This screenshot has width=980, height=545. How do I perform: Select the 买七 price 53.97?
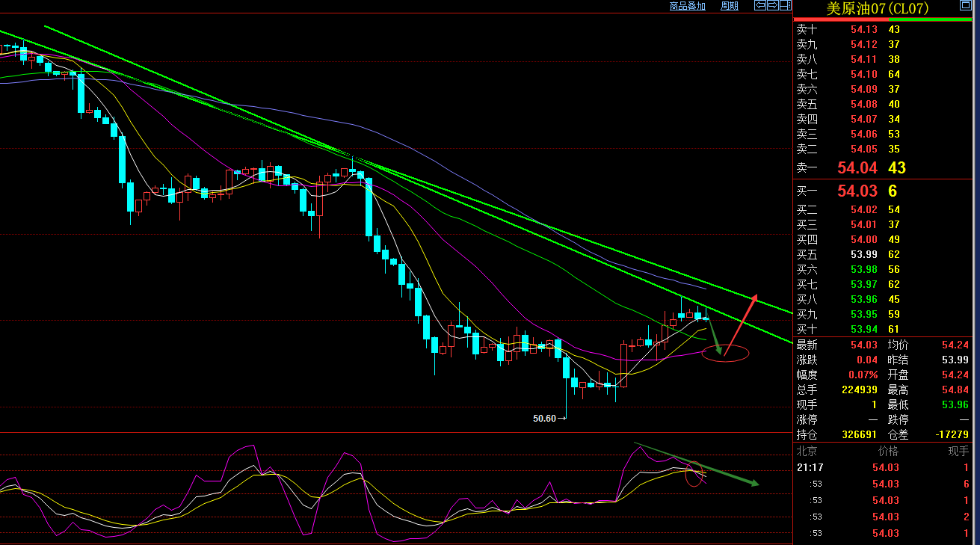(864, 284)
